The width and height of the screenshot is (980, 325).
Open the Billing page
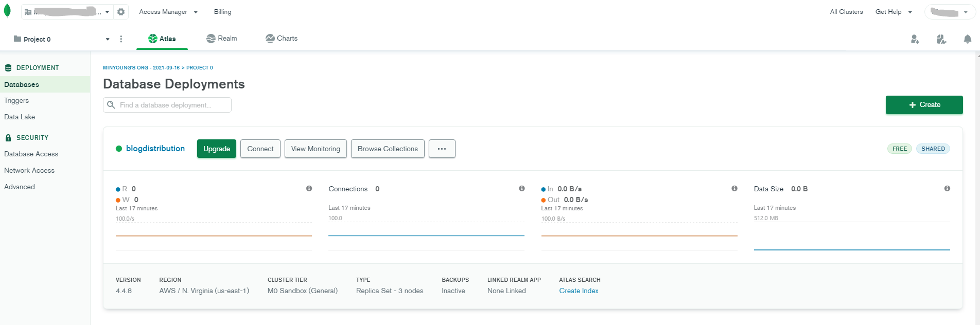tap(222, 12)
